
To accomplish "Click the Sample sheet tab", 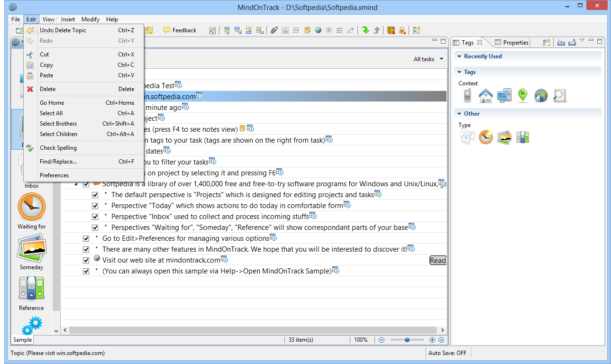I will (22, 340).
